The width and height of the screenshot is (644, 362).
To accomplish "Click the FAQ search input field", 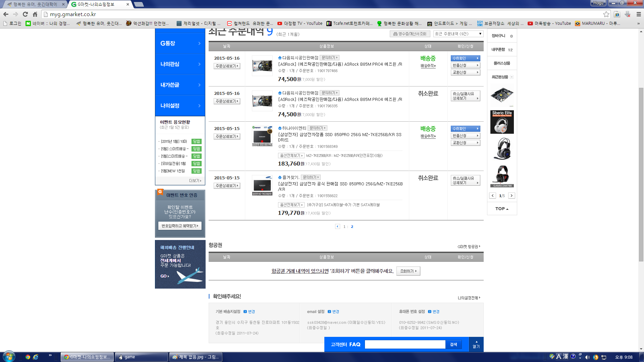I will tap(405, 345).
